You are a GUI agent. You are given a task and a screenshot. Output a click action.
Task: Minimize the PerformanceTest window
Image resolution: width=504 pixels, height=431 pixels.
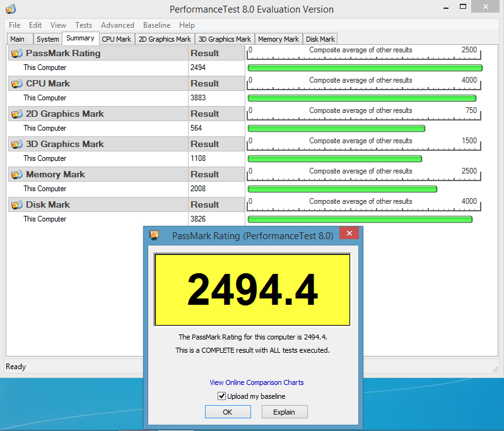(x=446, y=8)
